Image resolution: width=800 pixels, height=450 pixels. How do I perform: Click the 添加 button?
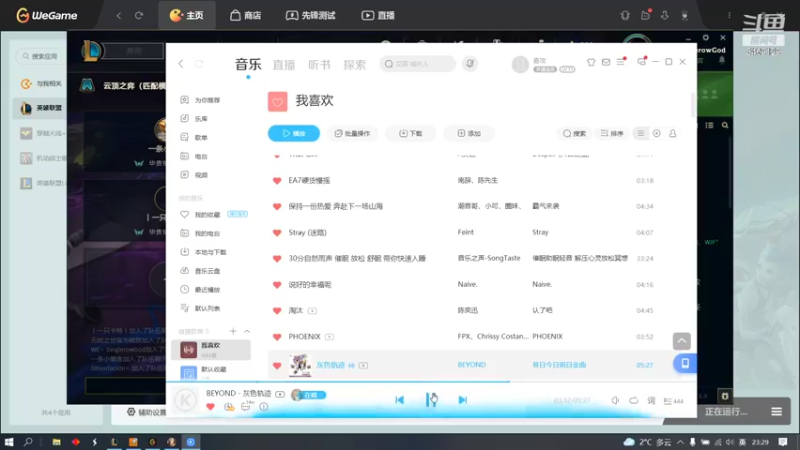coord(469,133)
